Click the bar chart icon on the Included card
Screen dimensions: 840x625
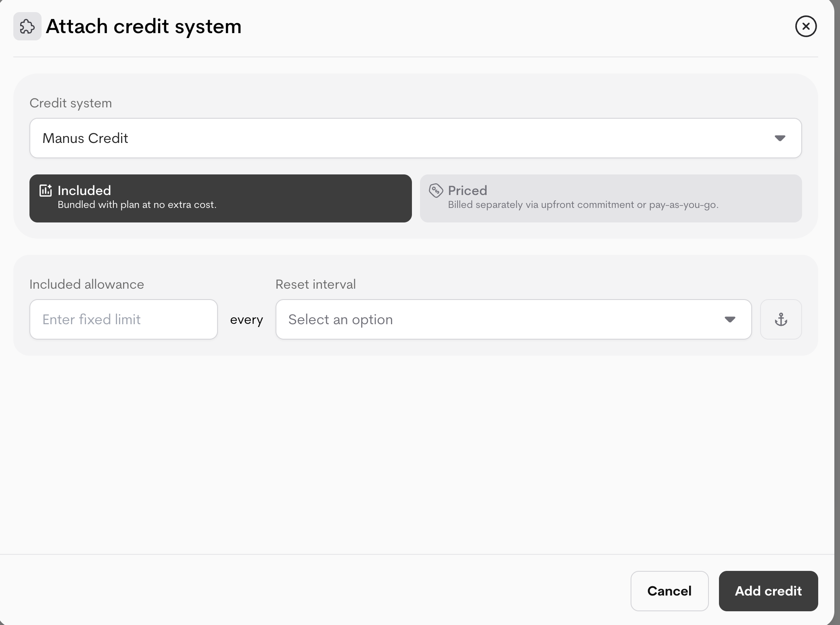coord(46,190)
